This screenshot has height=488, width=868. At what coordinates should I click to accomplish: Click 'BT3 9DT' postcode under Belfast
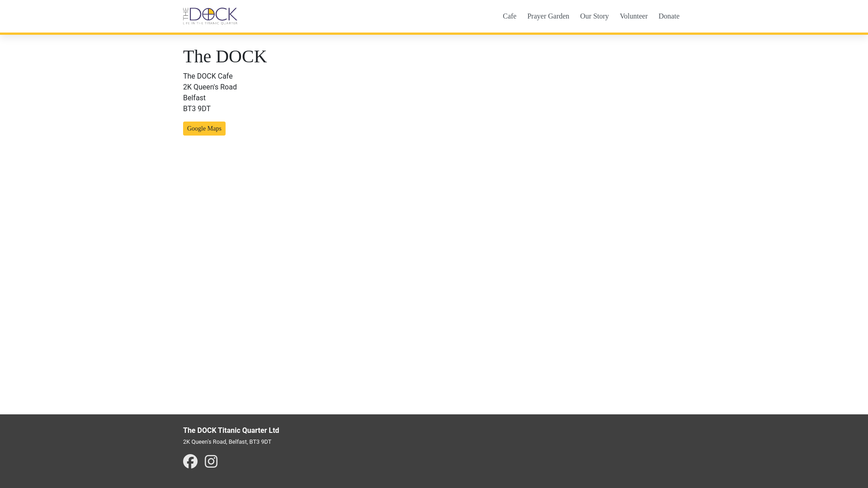coord(197,109)
